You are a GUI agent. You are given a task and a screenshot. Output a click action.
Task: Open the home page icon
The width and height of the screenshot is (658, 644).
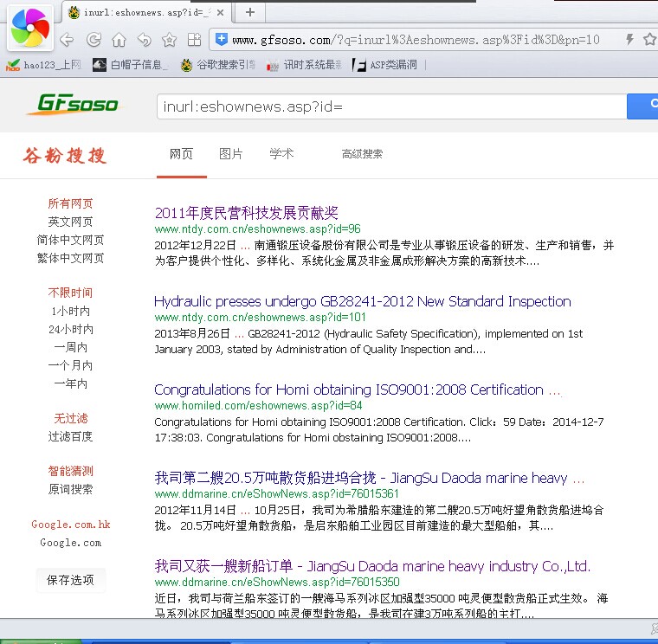[119, 40]
